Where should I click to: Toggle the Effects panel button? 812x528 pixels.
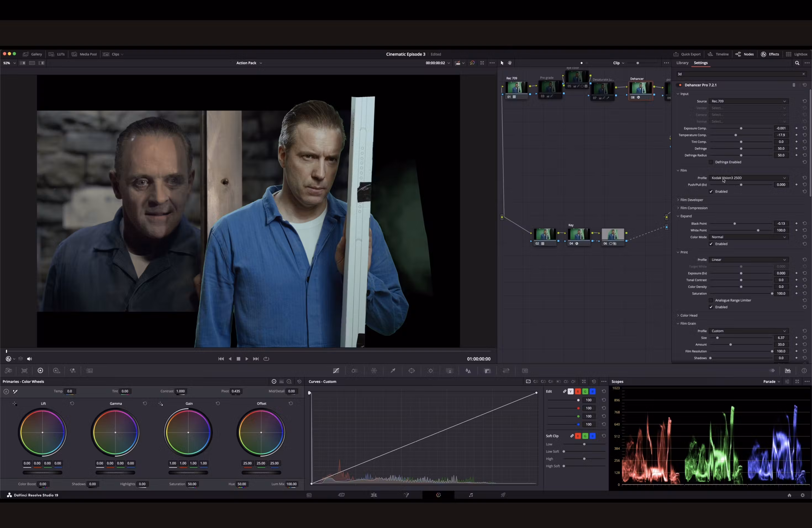[770, 54]
